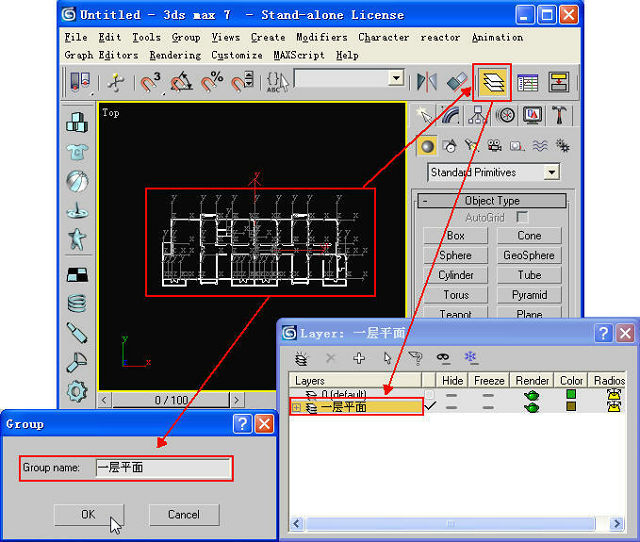640x542 pixels.
Task: Switch to the Motion command panel tab
Action: click(x=505, y=116)
